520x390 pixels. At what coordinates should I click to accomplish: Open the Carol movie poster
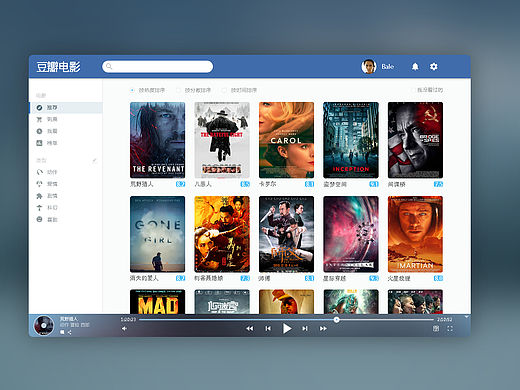[286, 140]
